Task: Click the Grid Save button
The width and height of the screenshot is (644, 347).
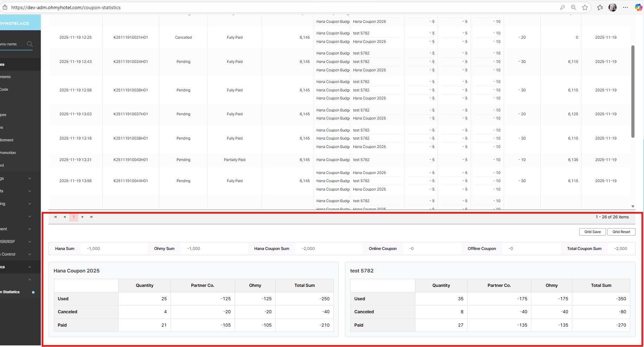Action: (592, 232)
